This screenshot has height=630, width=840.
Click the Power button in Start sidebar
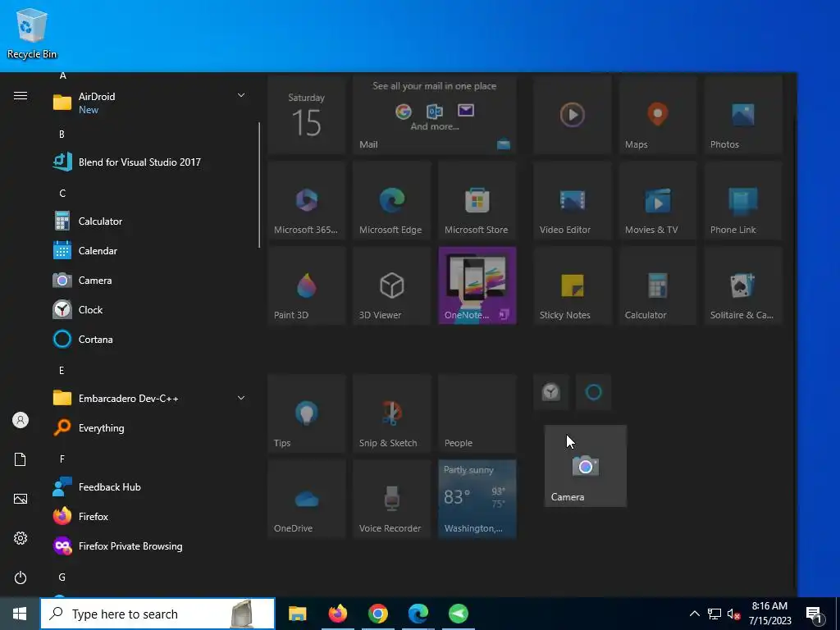21,577
